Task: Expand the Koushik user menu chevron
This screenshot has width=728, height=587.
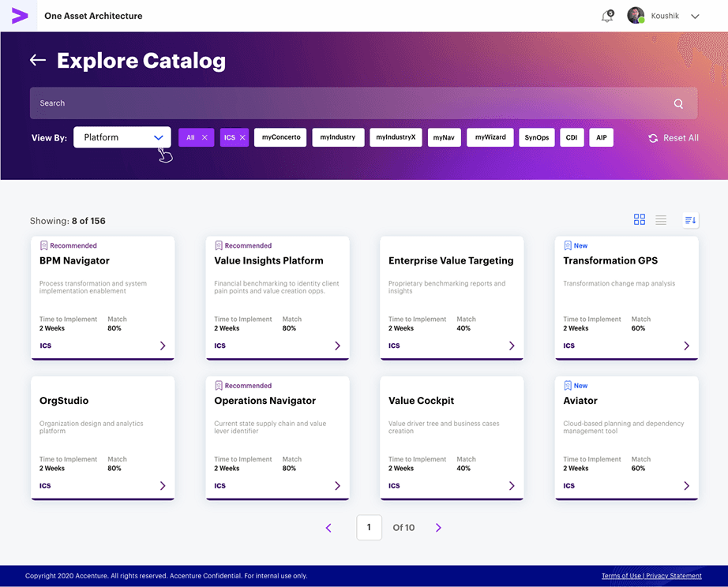Action: tap(695, 17)
